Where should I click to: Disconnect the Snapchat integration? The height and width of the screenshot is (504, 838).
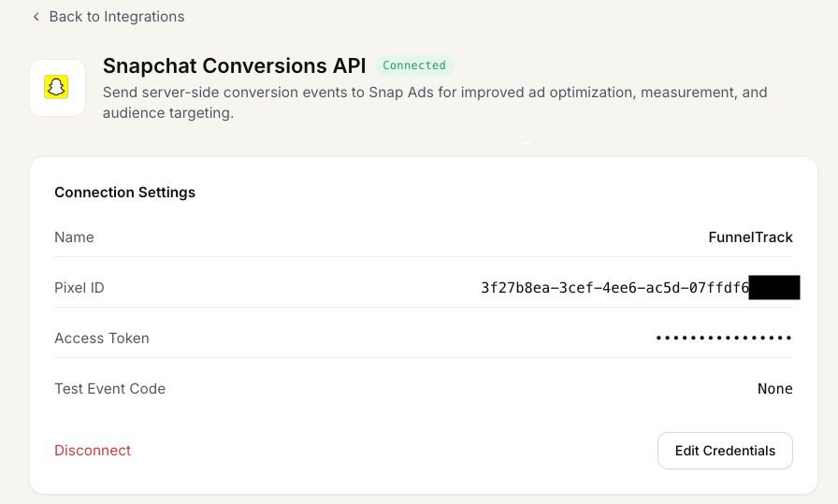click(x=93, y=451)
